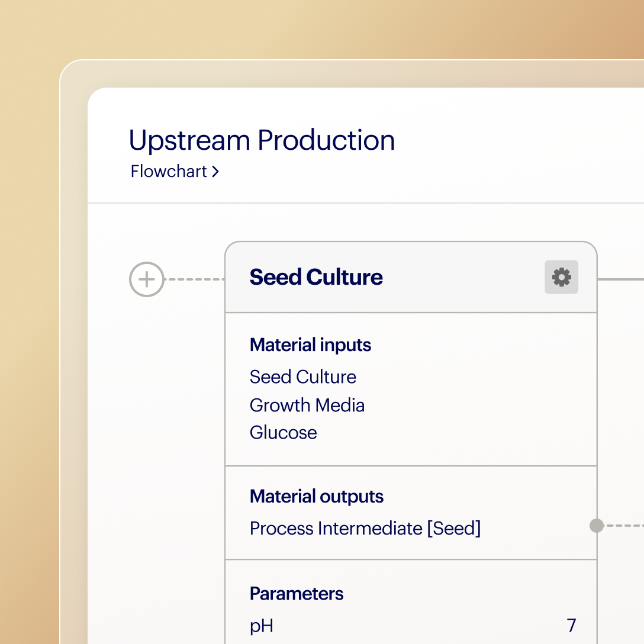Expand the Flowchart breadcrumb chevron
Image resolution: width=644 pixels, height=644 pixels.
coord(215,171)
